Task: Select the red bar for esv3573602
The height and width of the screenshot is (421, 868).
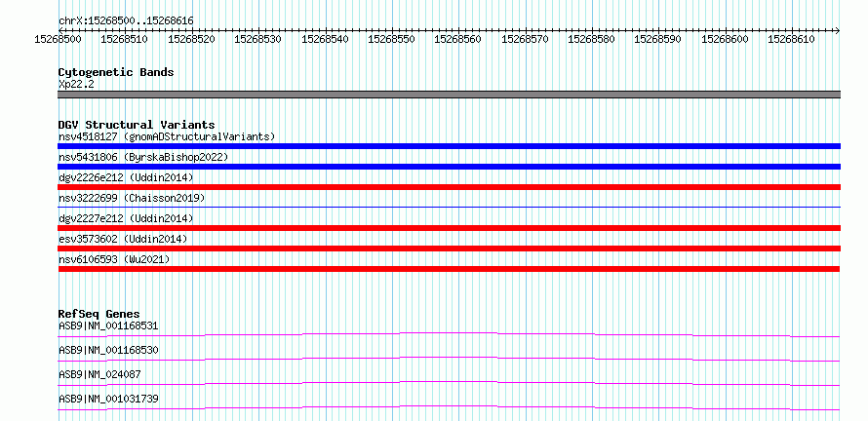Action: [x=449, y=249]
